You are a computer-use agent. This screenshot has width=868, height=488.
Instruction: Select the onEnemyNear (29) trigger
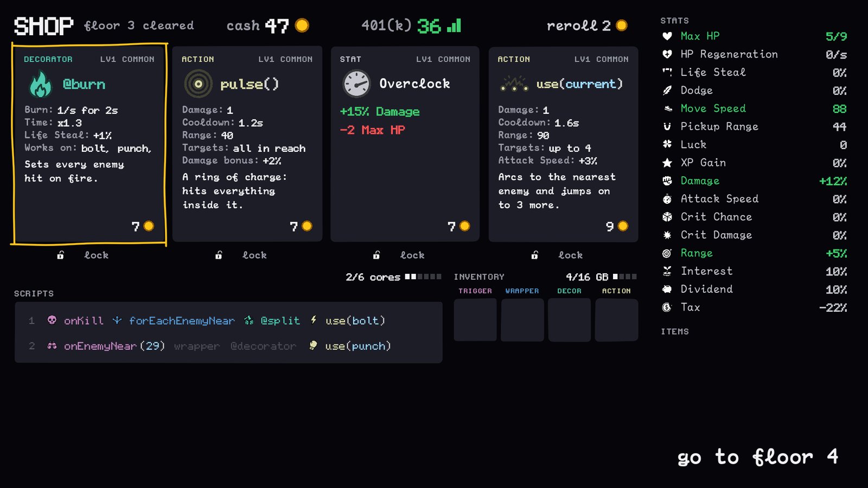tap(106, 346)
